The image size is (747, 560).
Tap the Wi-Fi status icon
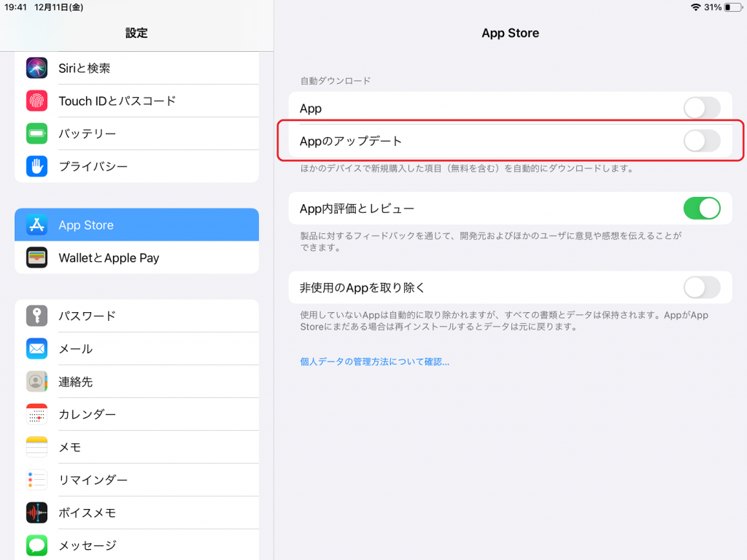pyautogui.click(x=695, y=7)
